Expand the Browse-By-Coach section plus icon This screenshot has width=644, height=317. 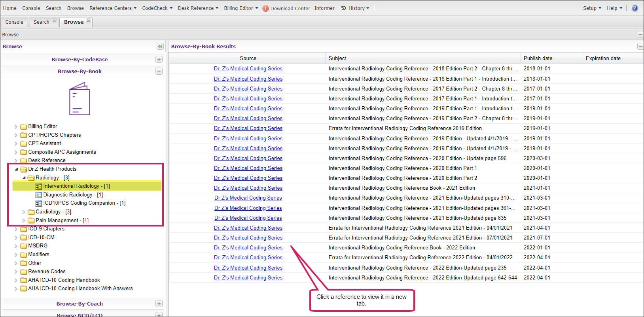(x=159, y=304)
